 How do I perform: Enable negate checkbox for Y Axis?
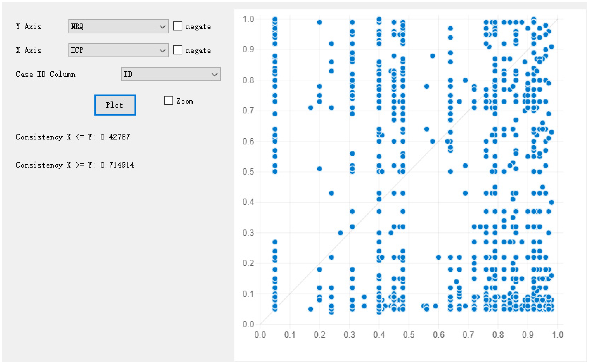click(x=178, y=26)
